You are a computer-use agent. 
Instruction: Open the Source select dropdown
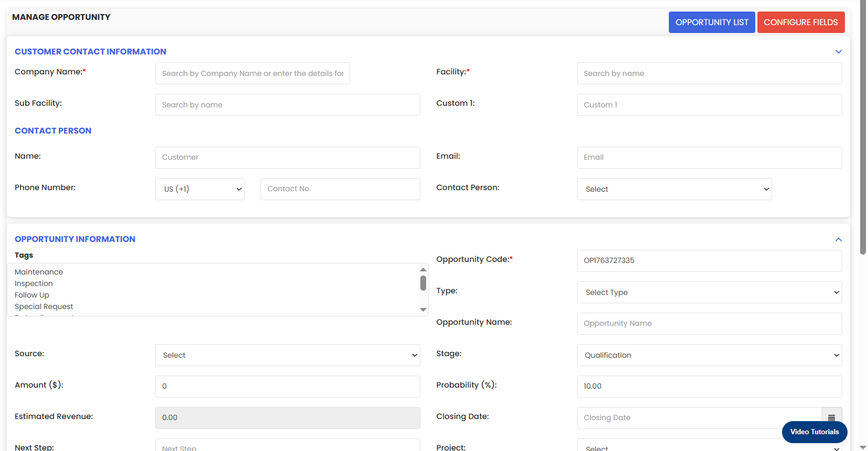(x=288, y=355)
